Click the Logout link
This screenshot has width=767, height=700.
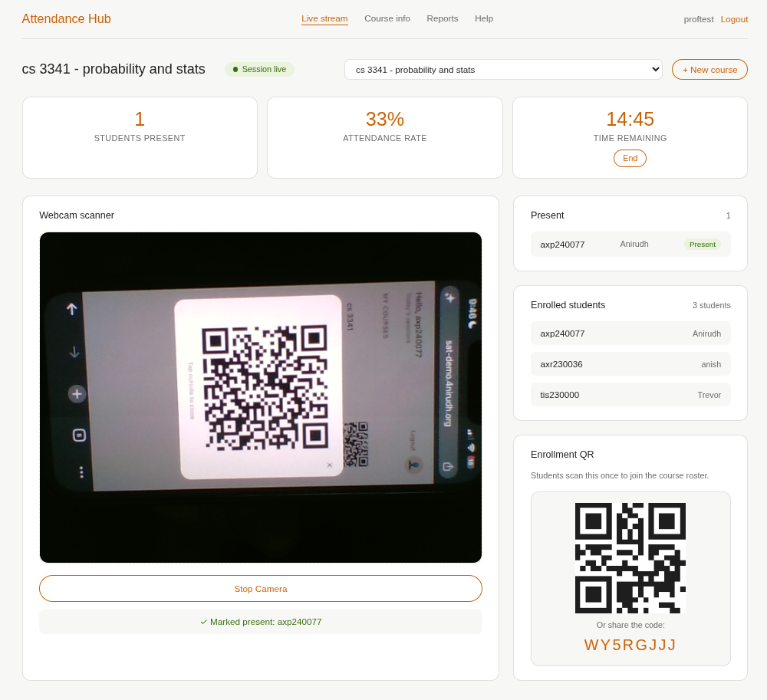click(x=734, y=19)
